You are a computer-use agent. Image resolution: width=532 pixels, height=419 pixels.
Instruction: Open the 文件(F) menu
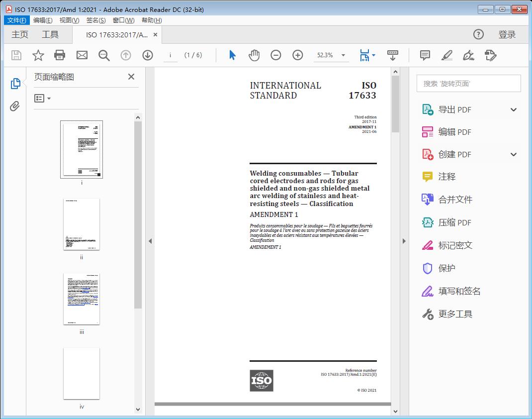pos(17,20)
